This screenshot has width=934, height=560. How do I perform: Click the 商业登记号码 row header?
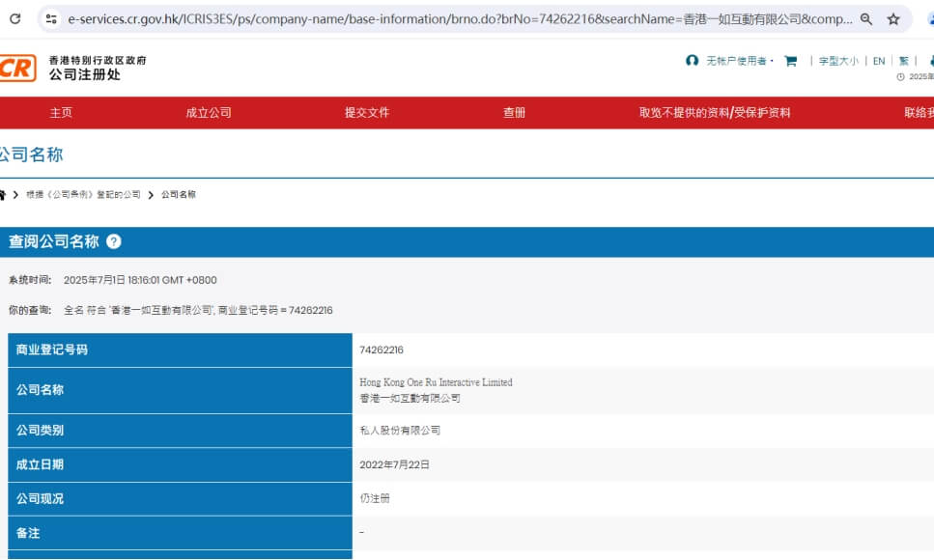point(180,350)
